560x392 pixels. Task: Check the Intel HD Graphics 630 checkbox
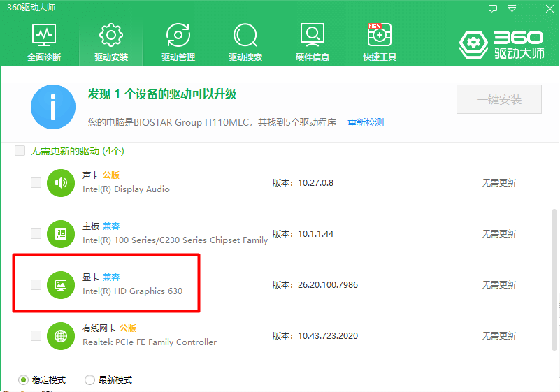[36, 285]
